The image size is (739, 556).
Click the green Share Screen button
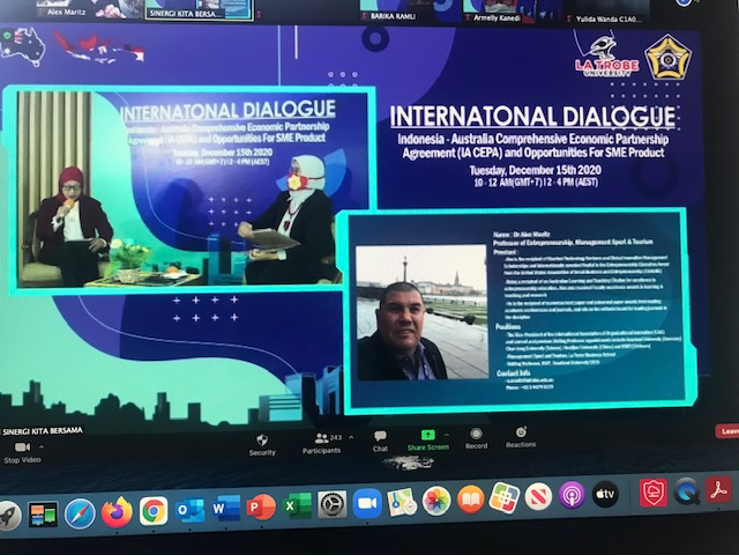click(428, 440)
